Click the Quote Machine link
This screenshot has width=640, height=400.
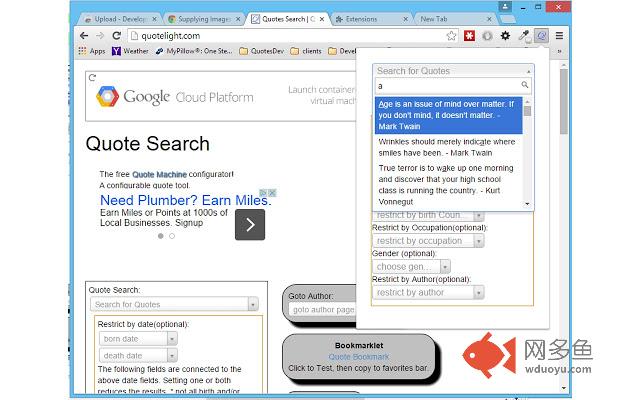coord(159,174)
